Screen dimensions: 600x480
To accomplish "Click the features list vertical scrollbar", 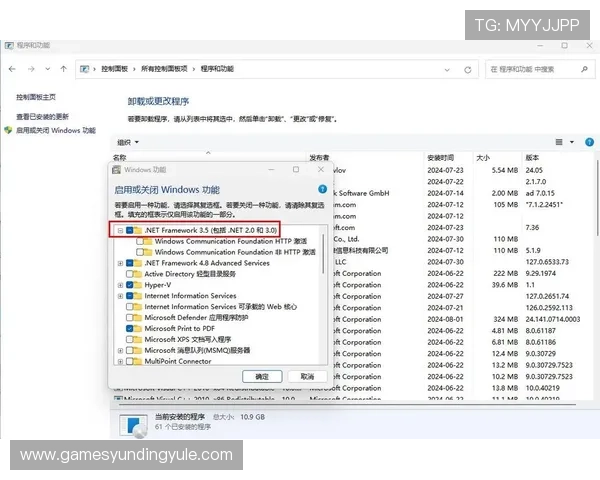I will [324, 254].
